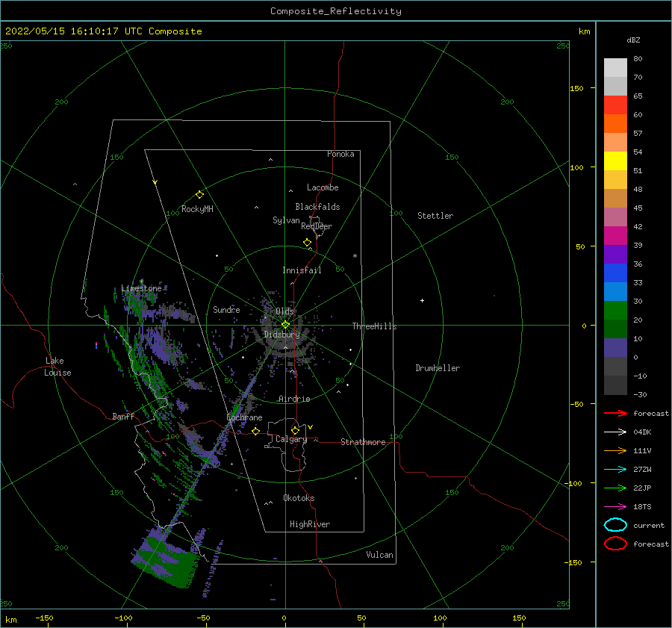Select the 54 dBZ yellow swatch

coord(615,161)
